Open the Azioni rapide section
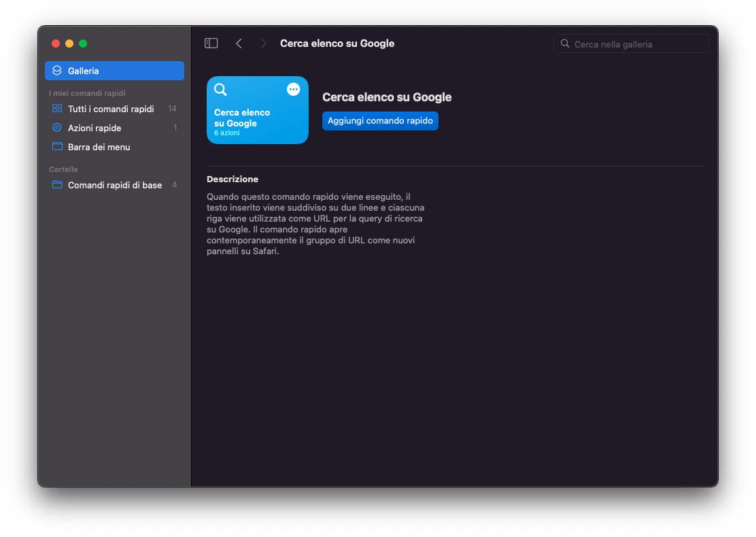This screenshot has width=756, height=537. 114,128
